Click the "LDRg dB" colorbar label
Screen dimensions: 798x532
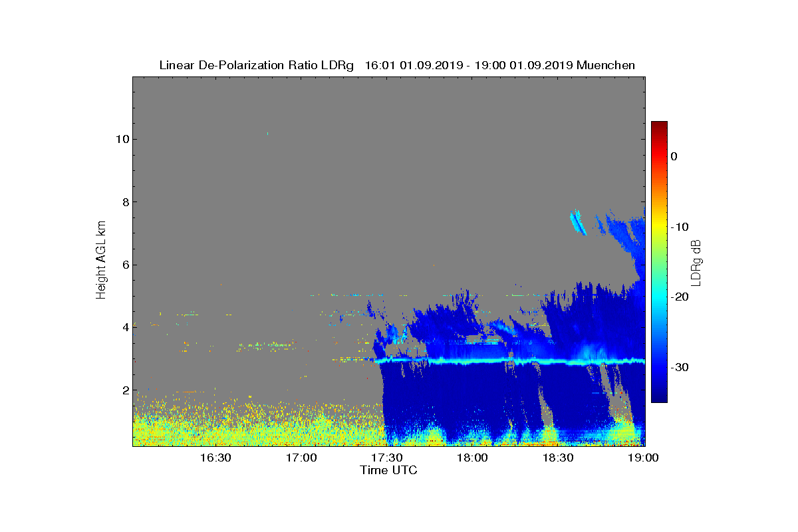coord(696,261)
